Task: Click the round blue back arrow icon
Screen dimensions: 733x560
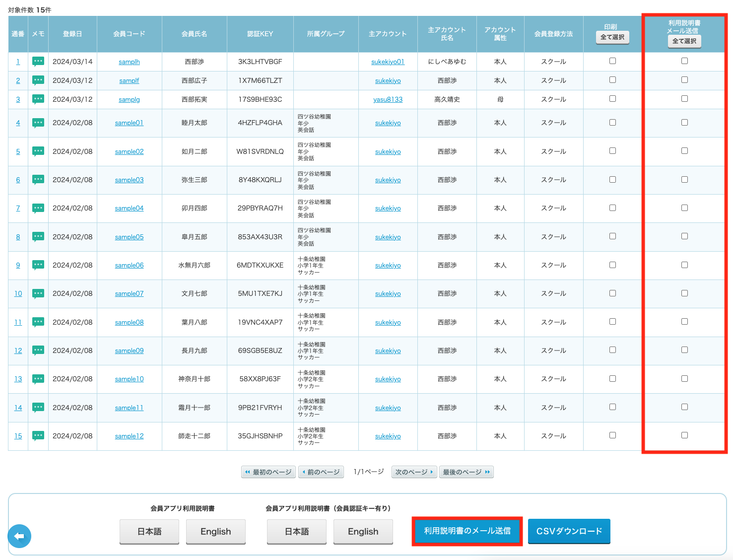Action: pos(19,536)
